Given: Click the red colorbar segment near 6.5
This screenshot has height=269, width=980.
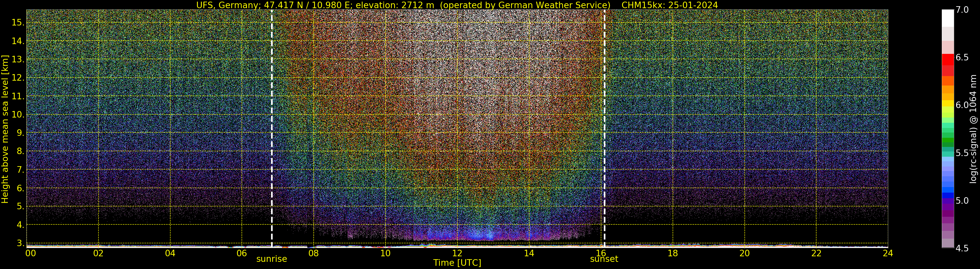Looking at the screenshot, I should pos(948,60).
